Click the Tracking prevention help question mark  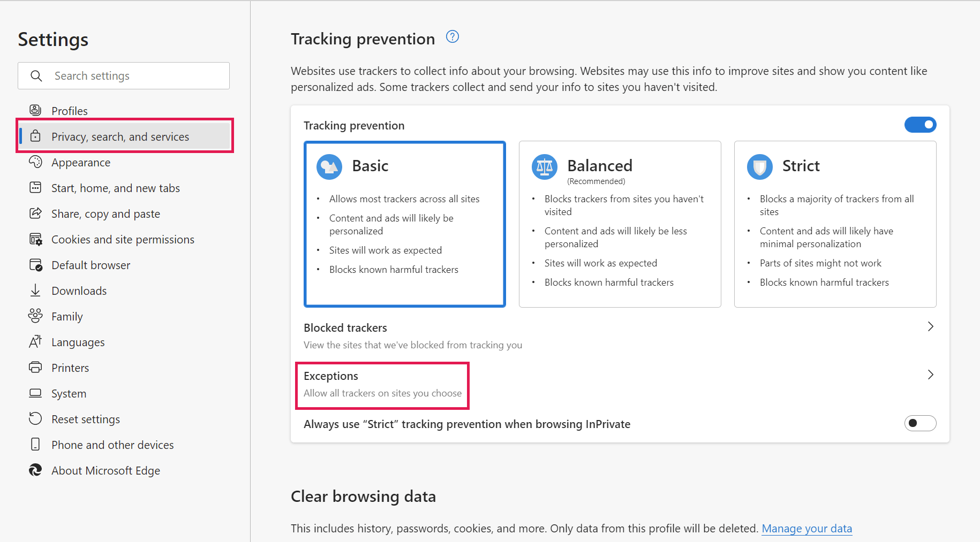pyautogui.click(x=452, y=37)
